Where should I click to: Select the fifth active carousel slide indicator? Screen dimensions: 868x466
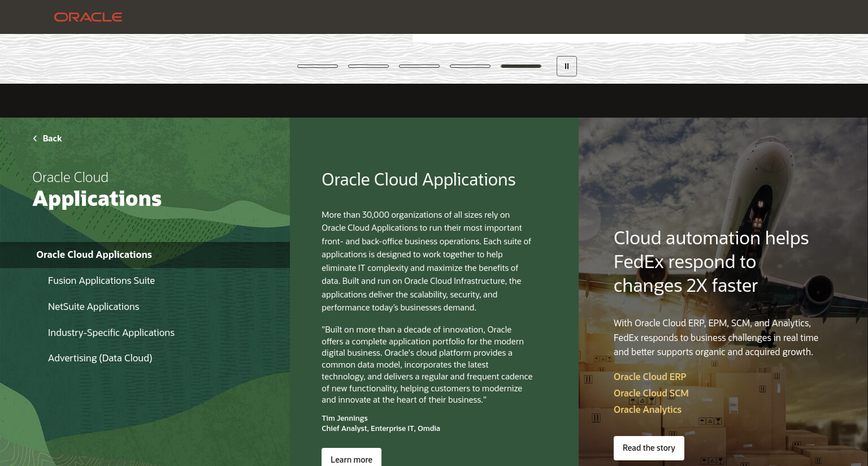click(521, 66)
